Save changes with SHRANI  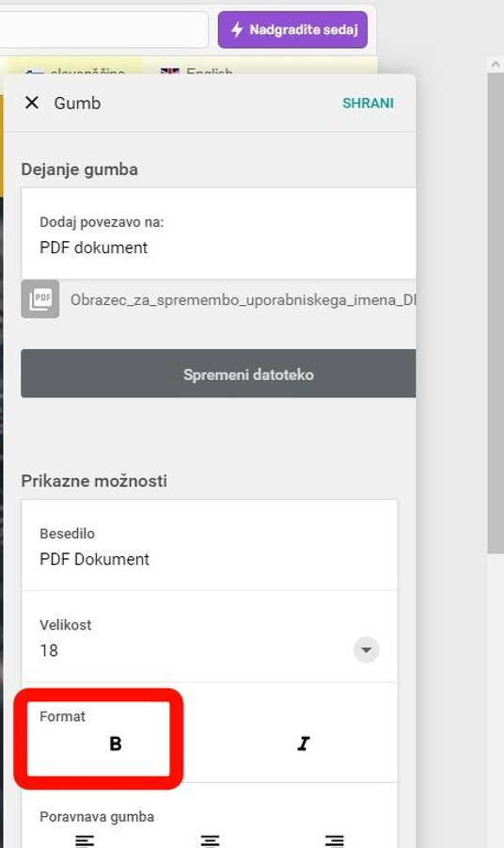tap(368, 103)
